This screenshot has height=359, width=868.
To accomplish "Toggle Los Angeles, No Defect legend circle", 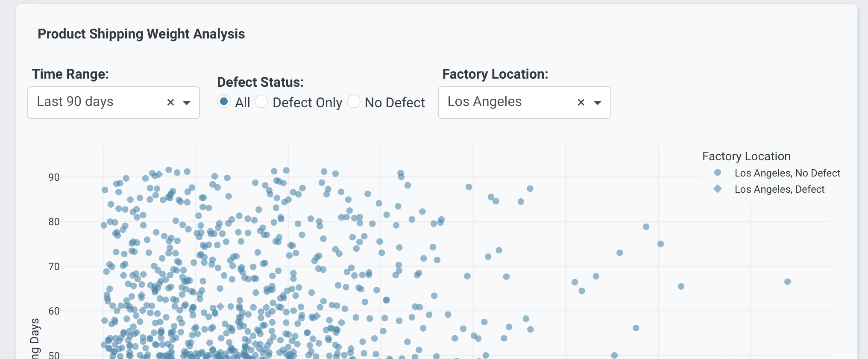I will coord(718,173).
